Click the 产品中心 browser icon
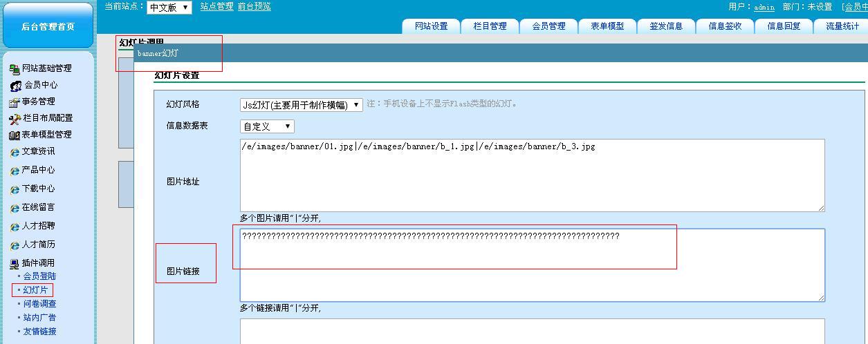This screenshot has height=344, width=868. tap(15, 171)
